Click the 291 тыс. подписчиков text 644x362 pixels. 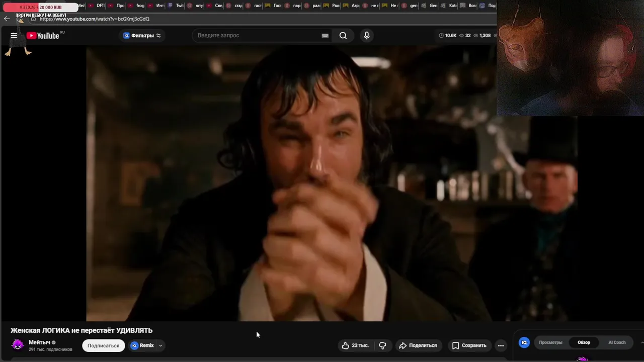(50, 349)
